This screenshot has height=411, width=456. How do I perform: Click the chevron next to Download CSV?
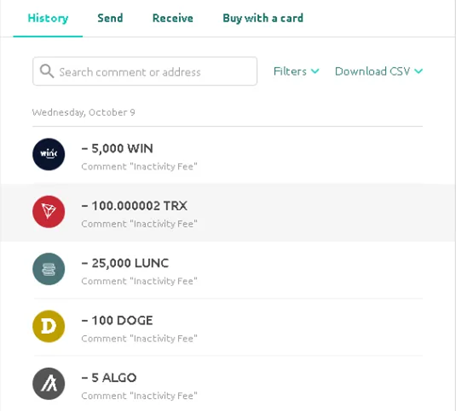click(419, 71)
